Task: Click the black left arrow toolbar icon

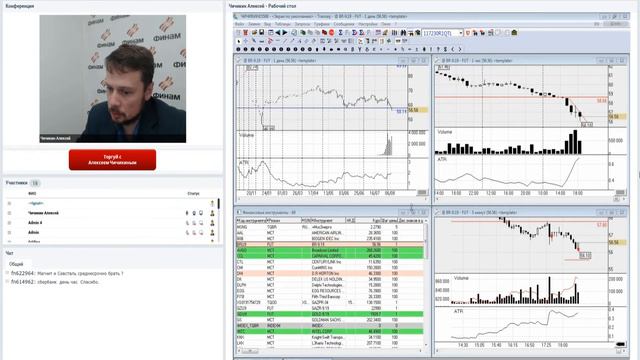Action: [278, 33]
